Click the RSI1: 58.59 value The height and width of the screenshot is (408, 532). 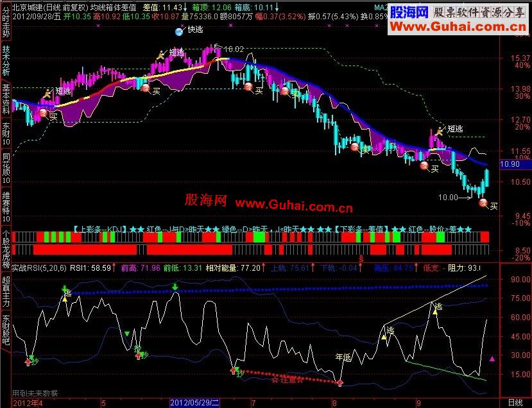[90, 268]
